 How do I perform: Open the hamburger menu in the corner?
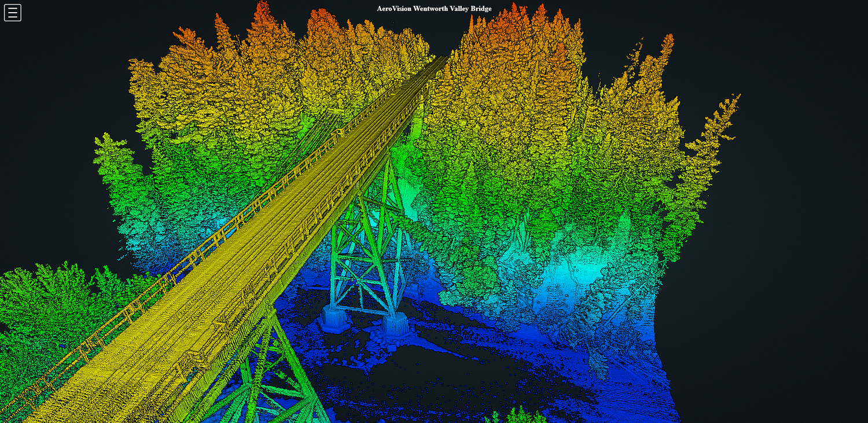tap(13, 12)
